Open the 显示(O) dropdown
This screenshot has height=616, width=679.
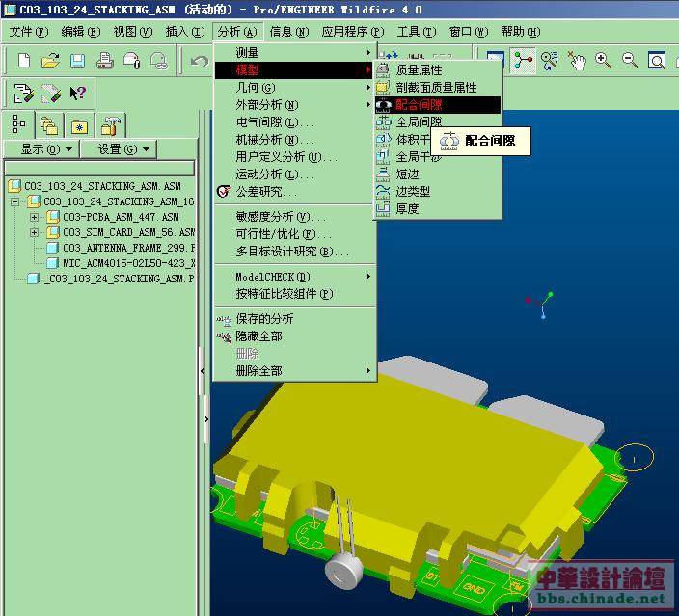click(x=41, y=149)
